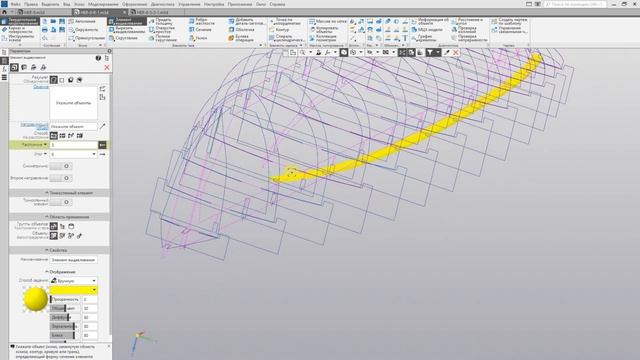Choose the Прямоугольник sketch tool
640x360 pixels.
(x=86, y=38)
